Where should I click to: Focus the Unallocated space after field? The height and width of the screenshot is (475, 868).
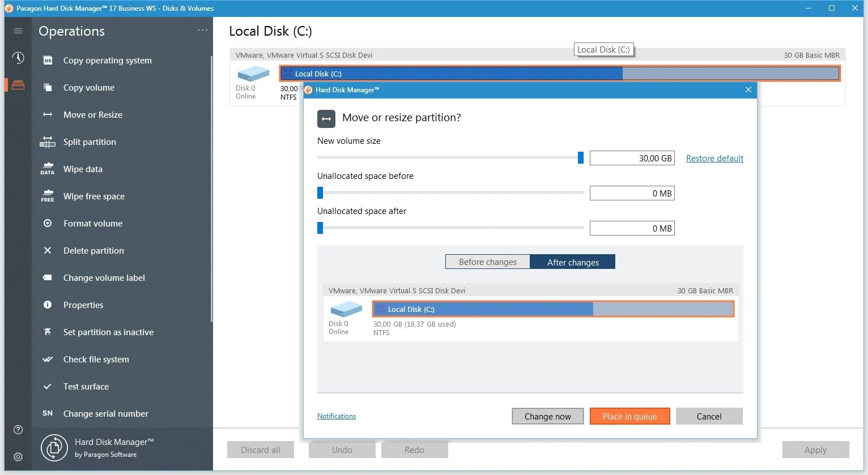pyautogui.click(x=632, y=228)
